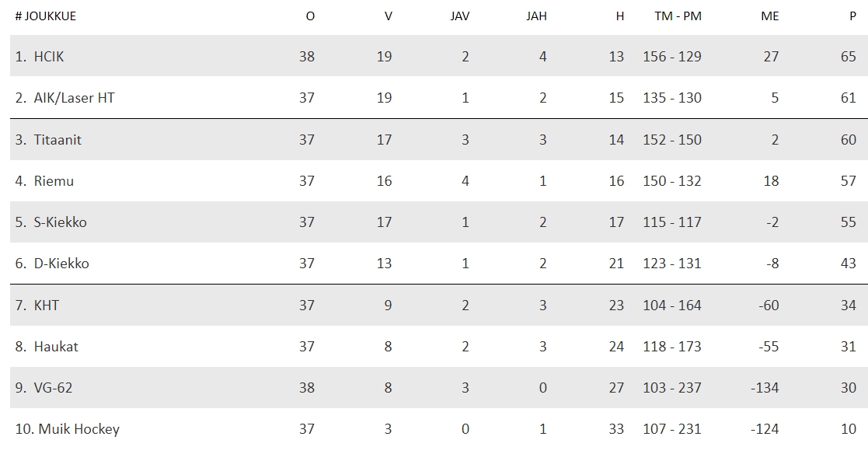Click the S-Kiekko team name
868x454 pixels.
61,222
